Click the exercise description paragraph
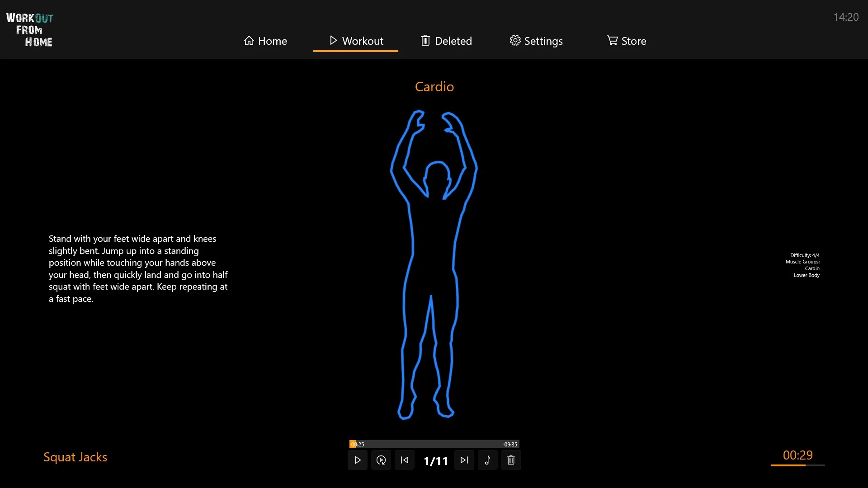The image size is (868, 488). coord(138,268)
